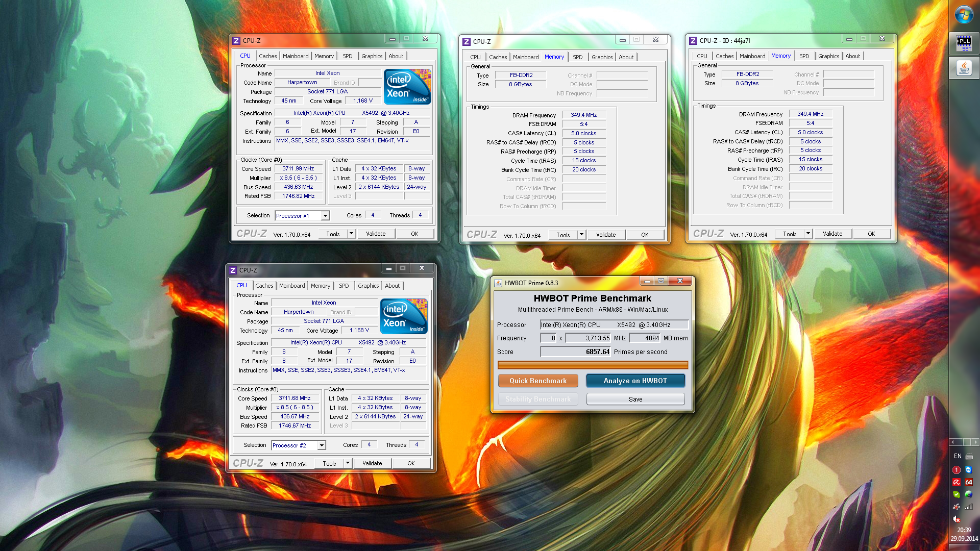
Task: Open Mainboard tab in Processor #1 window
Action: pyautogui.click(x=296, y=56)
